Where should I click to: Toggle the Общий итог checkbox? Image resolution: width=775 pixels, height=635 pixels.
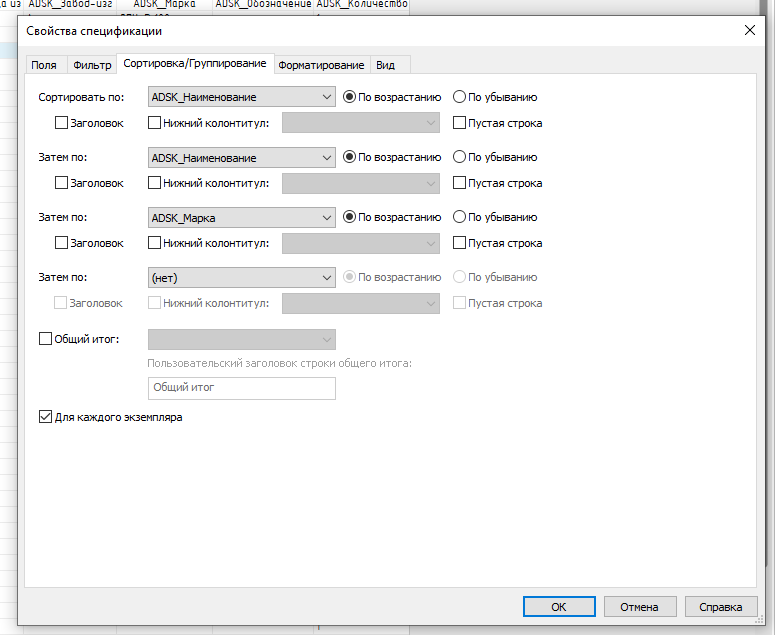coord(45,339)
